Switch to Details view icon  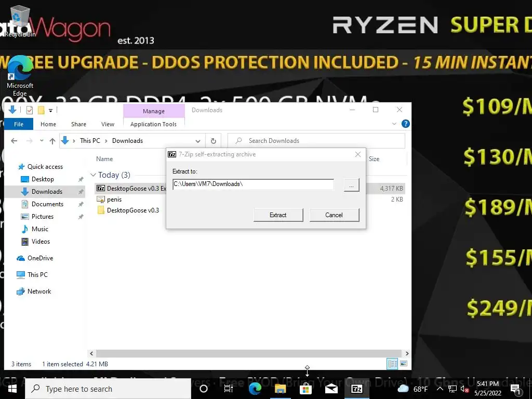tap(393, 364)
